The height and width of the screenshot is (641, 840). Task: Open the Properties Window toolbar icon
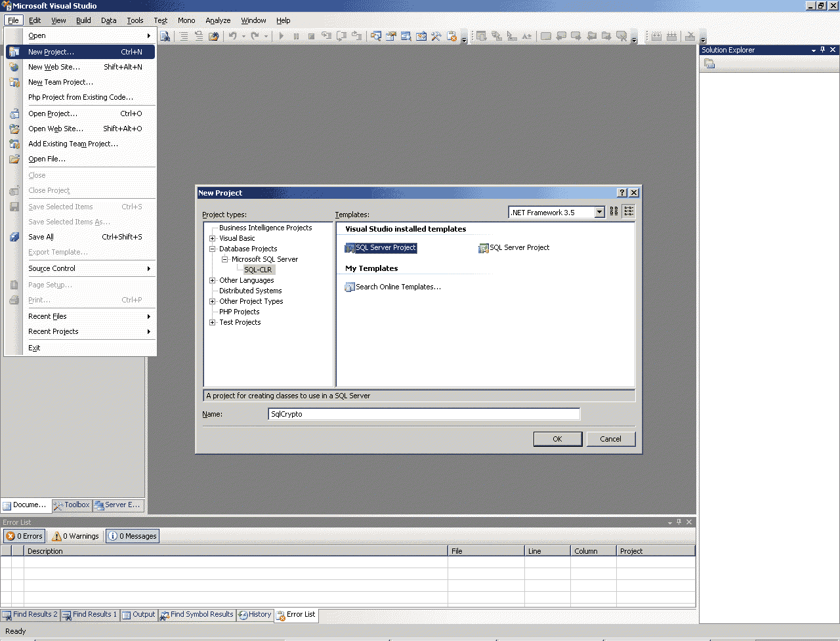pyautogui.click(x=391, y=36)
